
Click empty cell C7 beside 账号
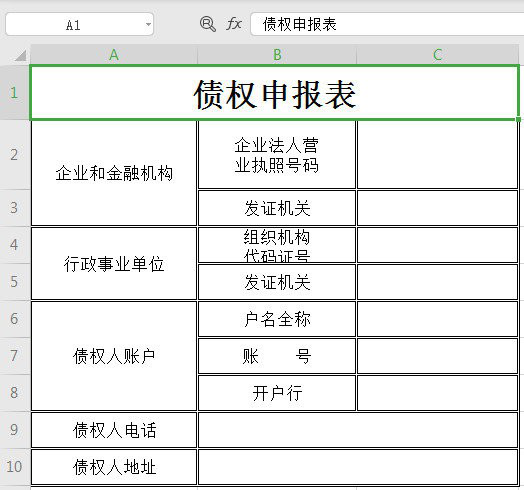pos(437,356)
